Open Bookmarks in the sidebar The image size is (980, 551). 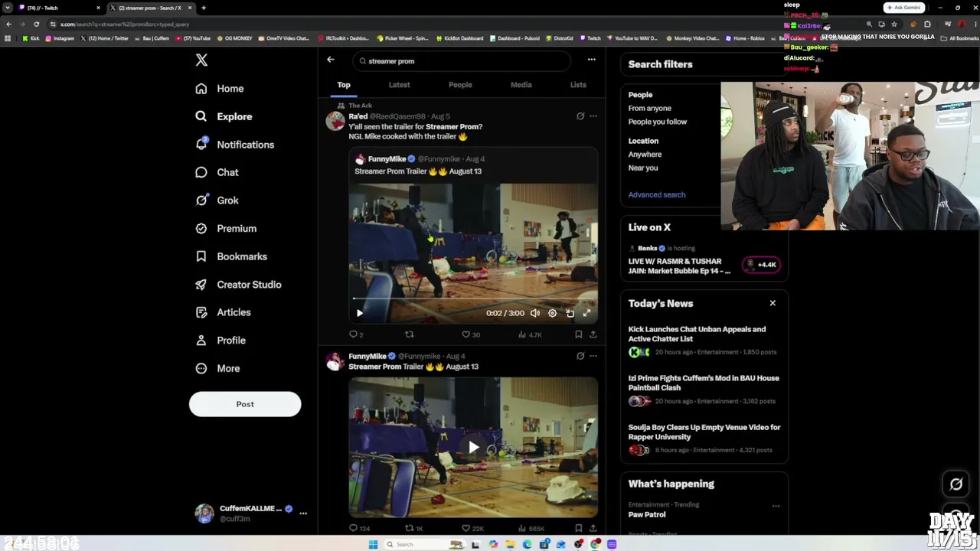(x=231, y=256)
